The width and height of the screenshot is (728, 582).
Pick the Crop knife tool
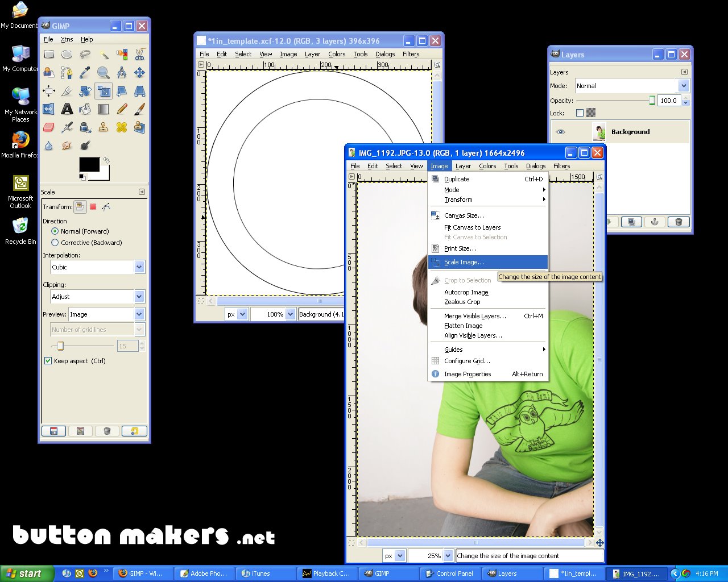(67, 91)
